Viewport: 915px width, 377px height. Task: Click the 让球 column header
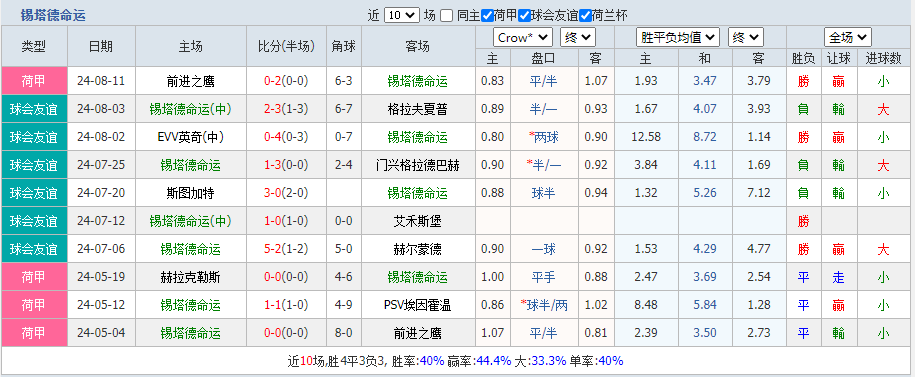pyautogui.click(x=839, y=58)
